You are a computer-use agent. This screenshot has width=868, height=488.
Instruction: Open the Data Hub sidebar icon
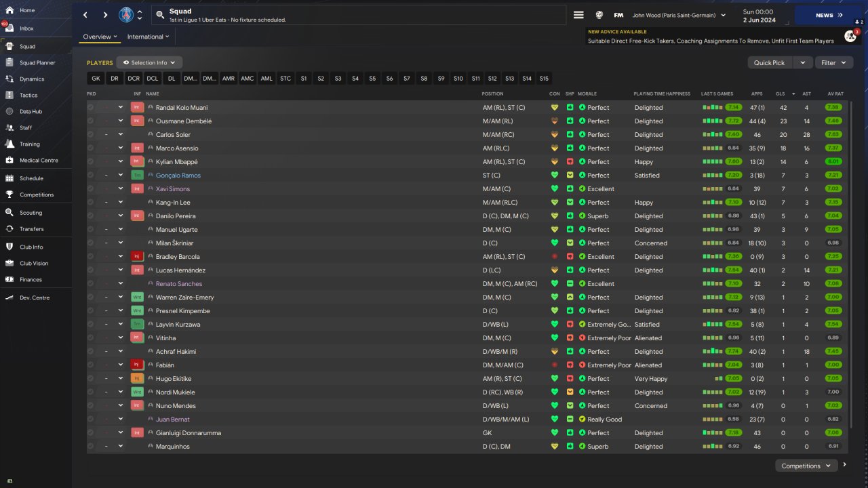(9, 111)
